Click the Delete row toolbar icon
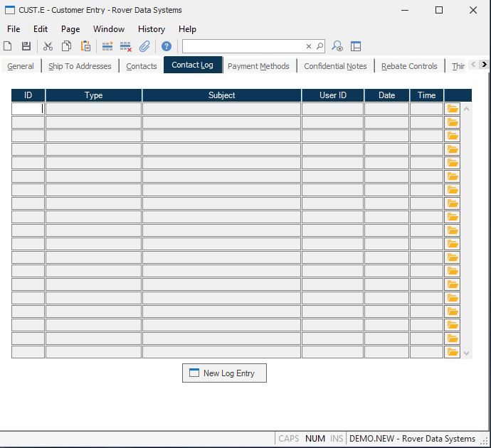Viewport: 491px width, 448px height. pos(126,46)
